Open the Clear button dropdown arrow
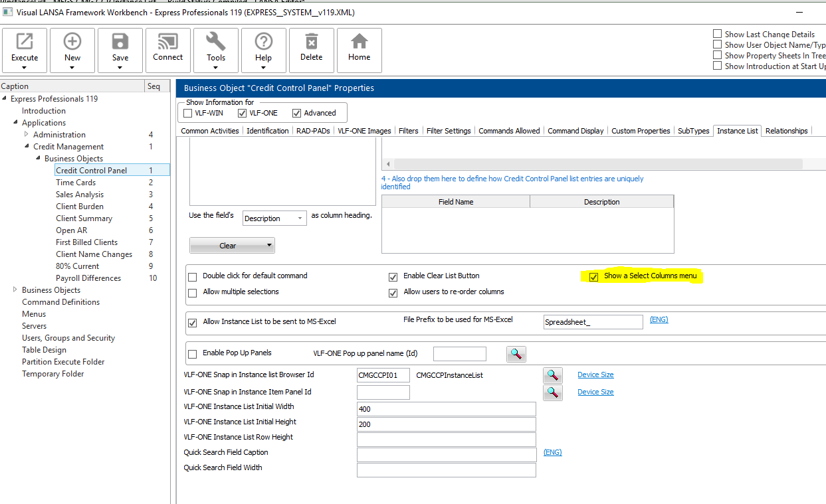Screen dimensions: 826x504 [x=269, y=246]
